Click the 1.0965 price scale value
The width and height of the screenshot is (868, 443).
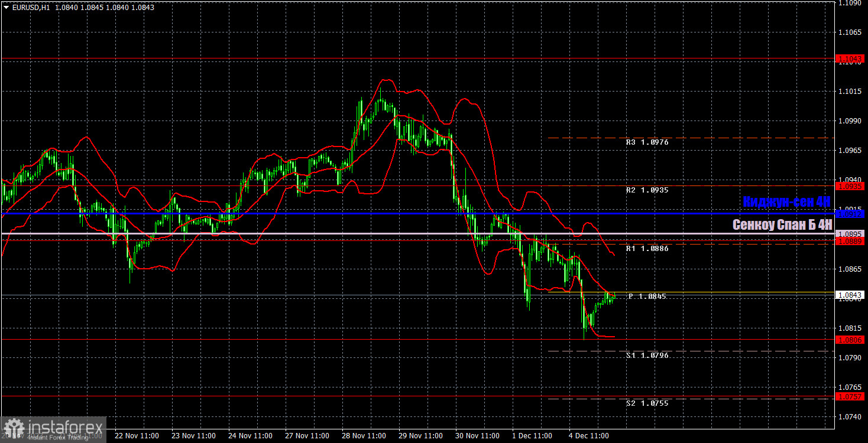point(849,151)
